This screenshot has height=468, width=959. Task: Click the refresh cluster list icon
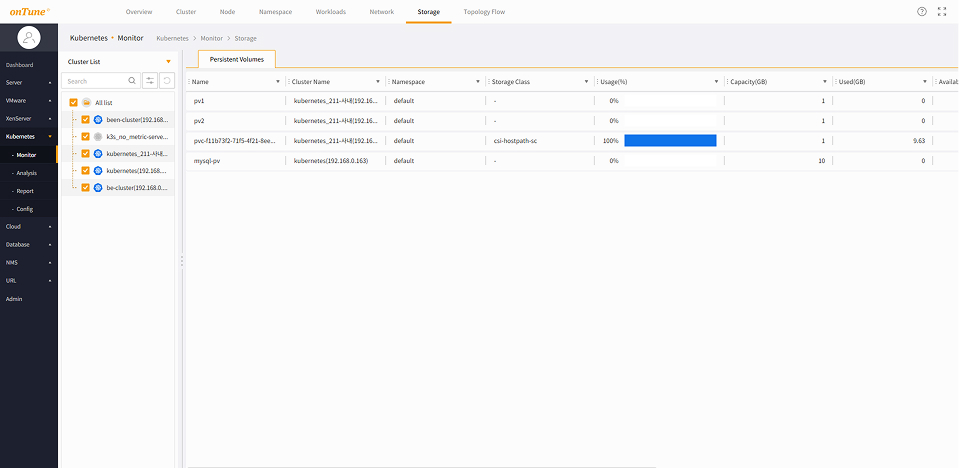(x=167, y=81)
